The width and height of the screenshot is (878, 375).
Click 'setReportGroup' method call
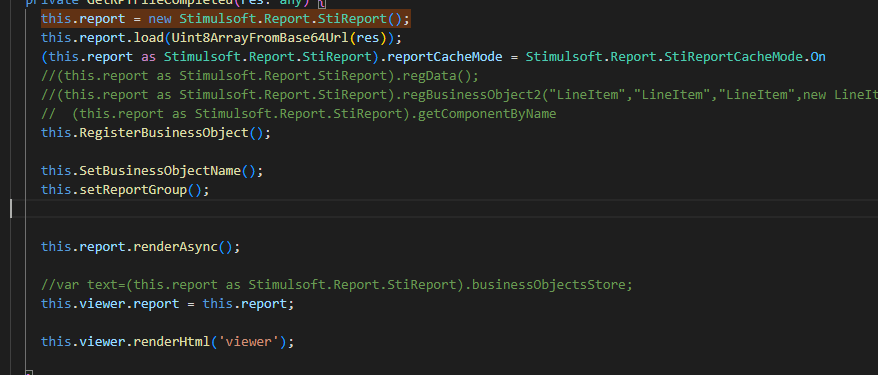[x=133, y=190]
